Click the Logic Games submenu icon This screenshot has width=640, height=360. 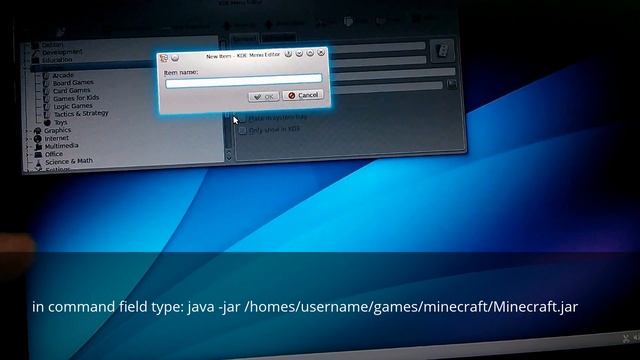[47, 107]
